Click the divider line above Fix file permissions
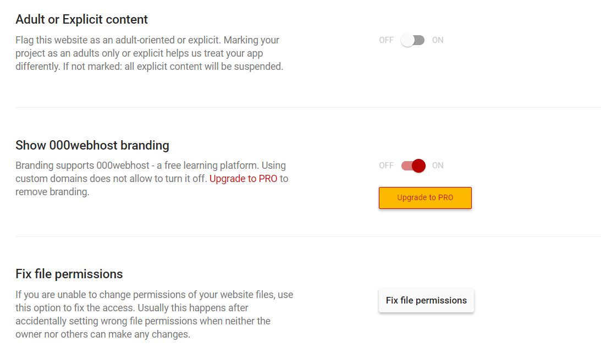The height and width of the screenshot is (364, 601). 308,237
